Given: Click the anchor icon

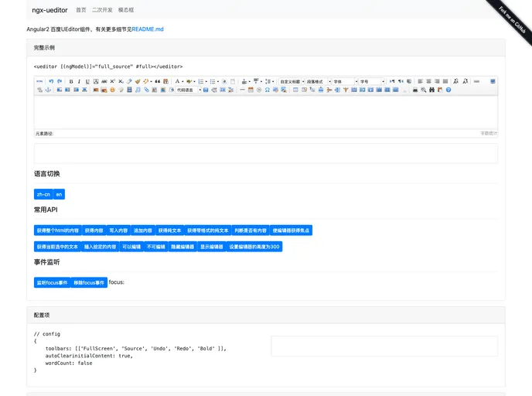Looking at the screenshot, I should coord(48,90).
